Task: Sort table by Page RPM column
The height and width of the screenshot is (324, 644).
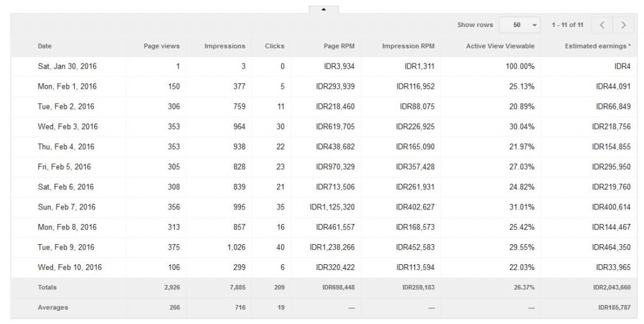Action: [339, 46]
